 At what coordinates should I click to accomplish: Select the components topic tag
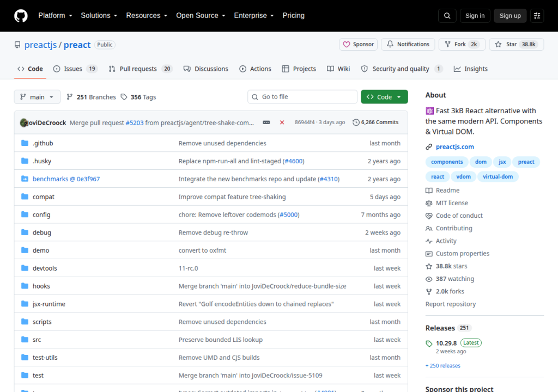pyautogui.click(x=447, y=162)
